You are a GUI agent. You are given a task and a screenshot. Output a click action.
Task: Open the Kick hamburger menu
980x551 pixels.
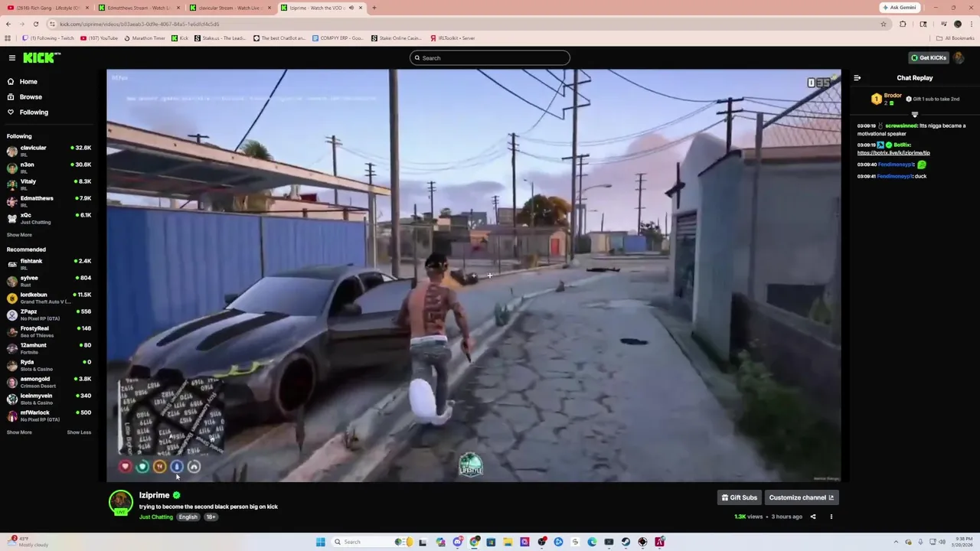12,57
